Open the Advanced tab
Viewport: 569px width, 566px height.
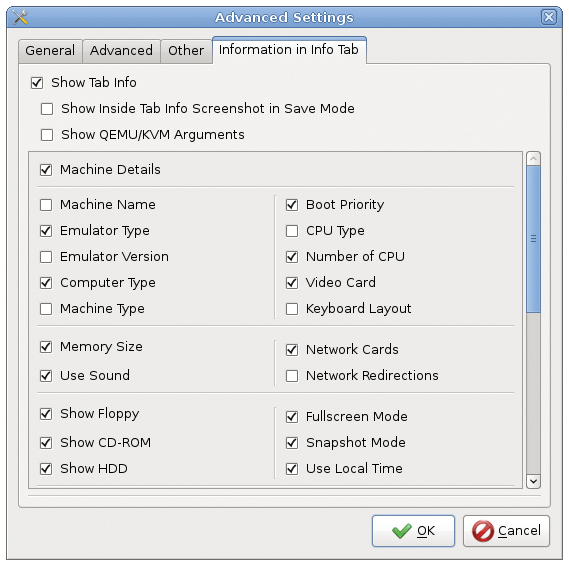(121, 50)
